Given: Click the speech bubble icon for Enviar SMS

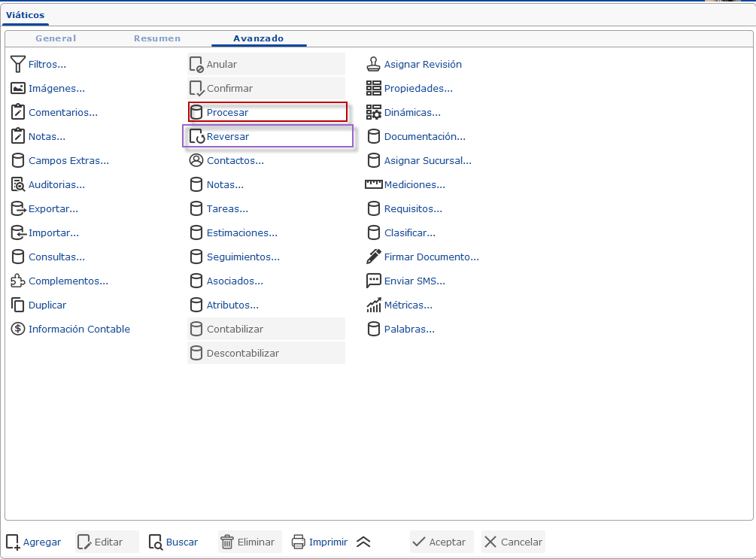Looking at the screenshot, I should 373,281.
